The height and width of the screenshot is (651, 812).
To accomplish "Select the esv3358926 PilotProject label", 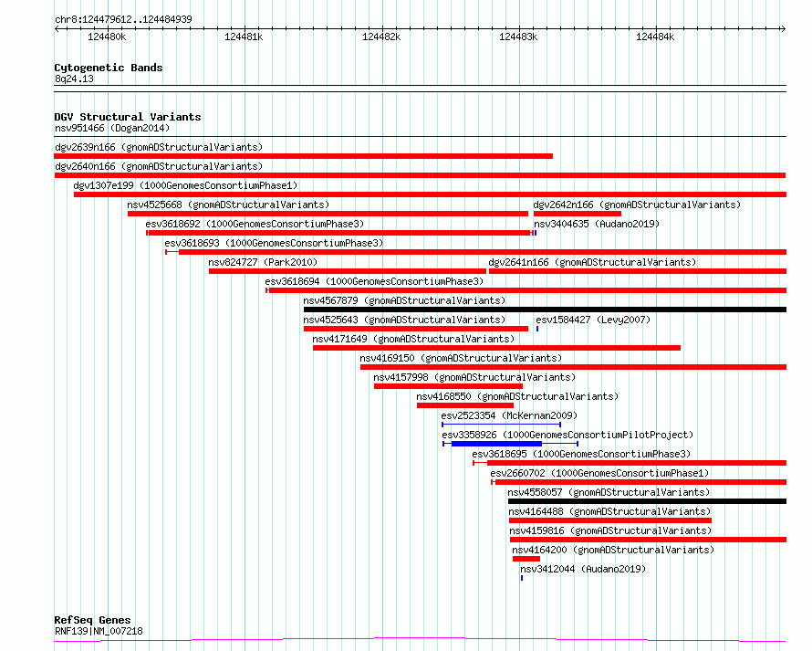I will [x=567, y=435].
